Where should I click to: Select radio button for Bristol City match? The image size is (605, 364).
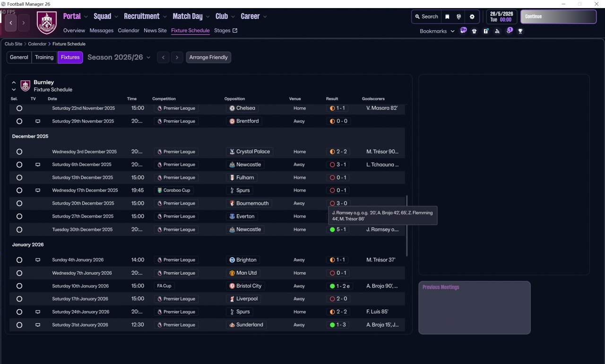[x=19, y=286]
